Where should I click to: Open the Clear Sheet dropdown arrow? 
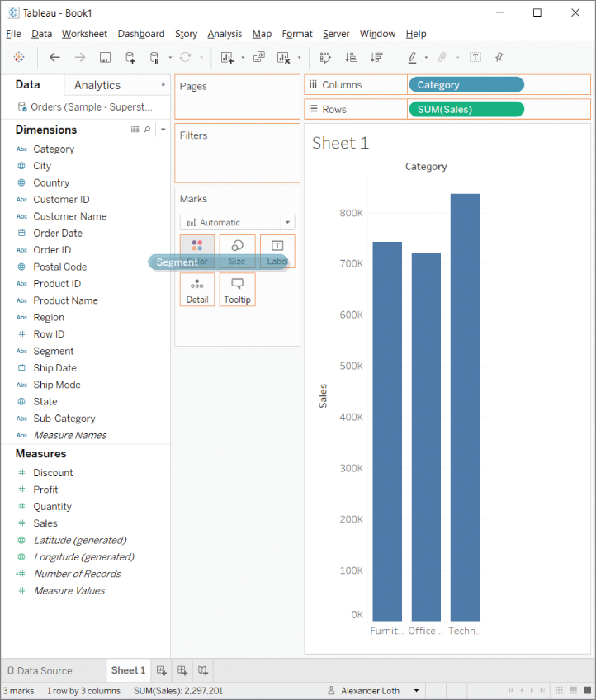(x=299, y=57)
